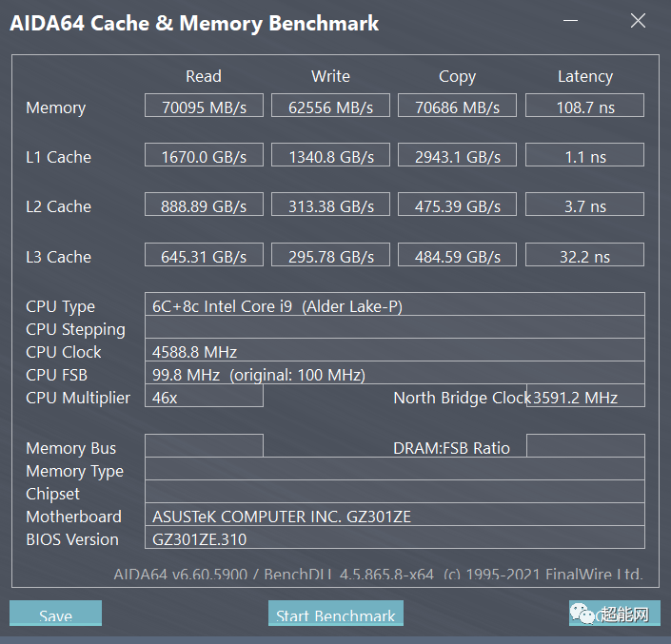The height and width of the screenshot is (644, 671).
Task: Click the CPU Multiplier 46x field
Action: coord(204,397)
